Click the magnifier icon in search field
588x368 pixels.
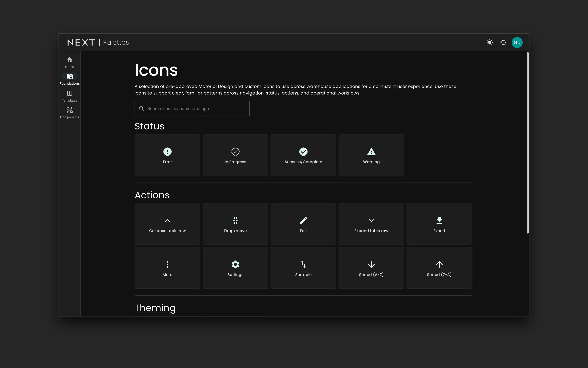[x=141, y=108]
